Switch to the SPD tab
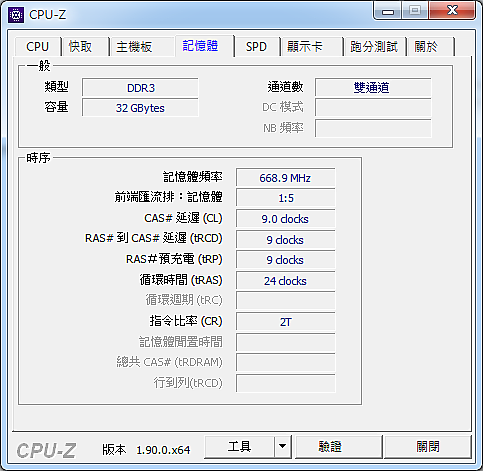This screenshot has width=483, height=471. tap(256, 47)
